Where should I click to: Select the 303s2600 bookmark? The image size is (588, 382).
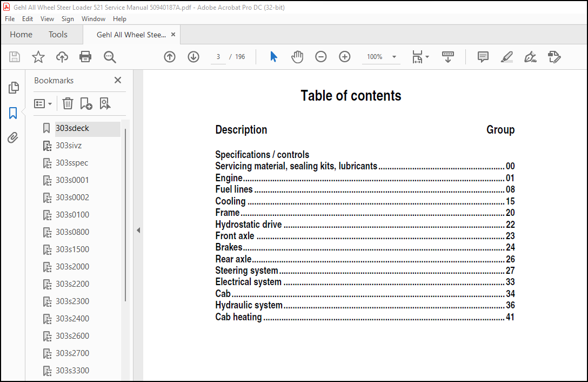[72, 335]
